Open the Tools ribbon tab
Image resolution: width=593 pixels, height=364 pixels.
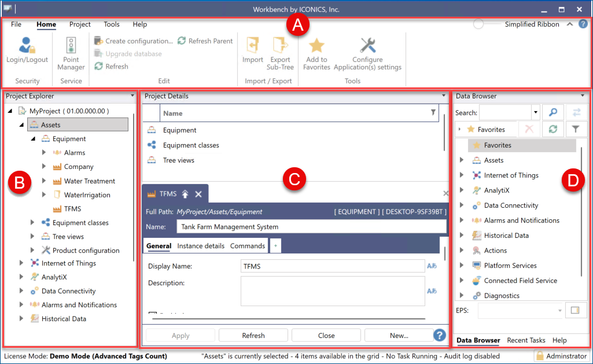tap(112, 24)
